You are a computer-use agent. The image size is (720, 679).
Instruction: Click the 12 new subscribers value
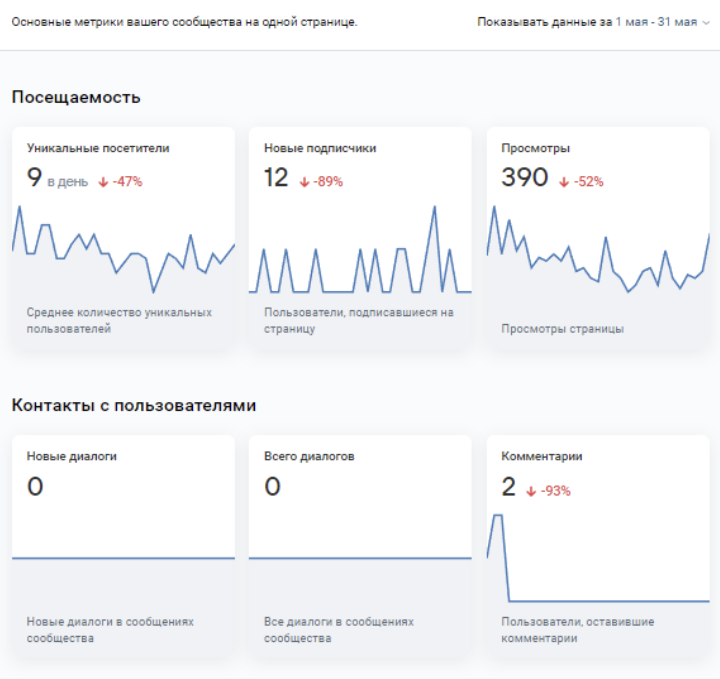pos(276,178)
